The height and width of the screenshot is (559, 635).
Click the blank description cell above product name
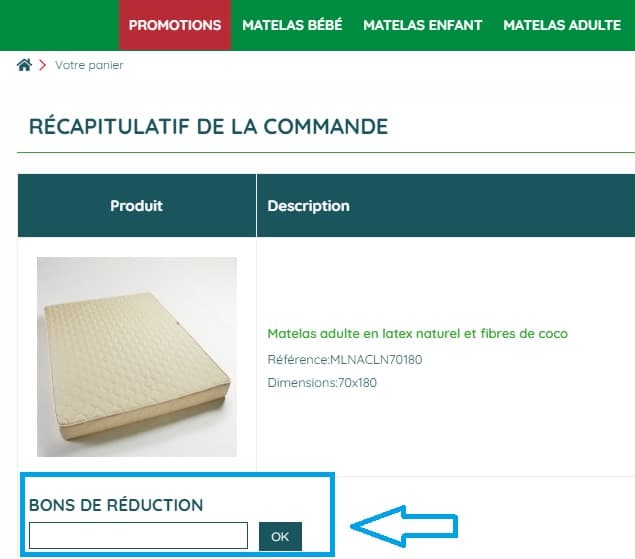[x=445, y=282]
